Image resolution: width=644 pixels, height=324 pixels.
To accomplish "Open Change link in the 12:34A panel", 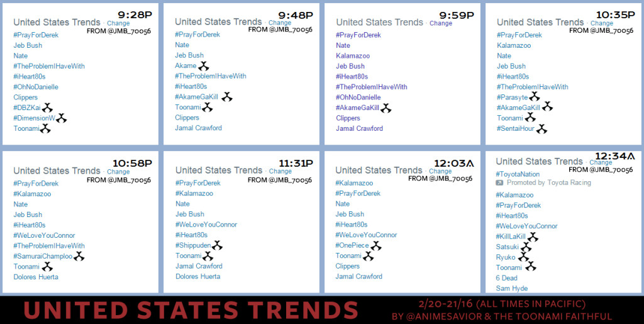I will coord(601,162).
